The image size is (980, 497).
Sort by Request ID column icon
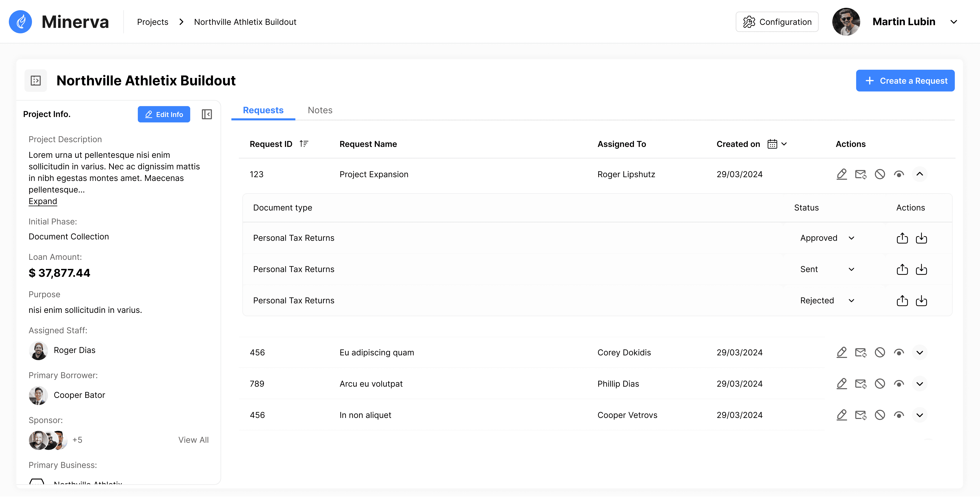click(x=304, y=144)
